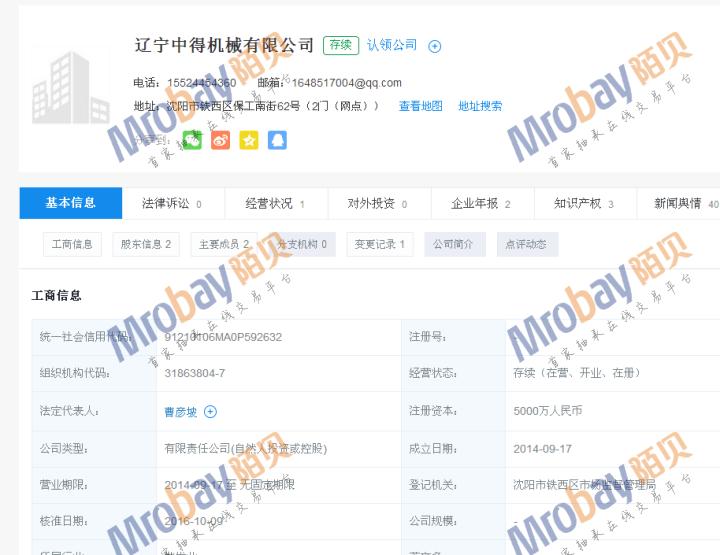This screenshot has width=720, height=555.
Task: Open the 认领公司 claim company link
Action: click(392, 45)
